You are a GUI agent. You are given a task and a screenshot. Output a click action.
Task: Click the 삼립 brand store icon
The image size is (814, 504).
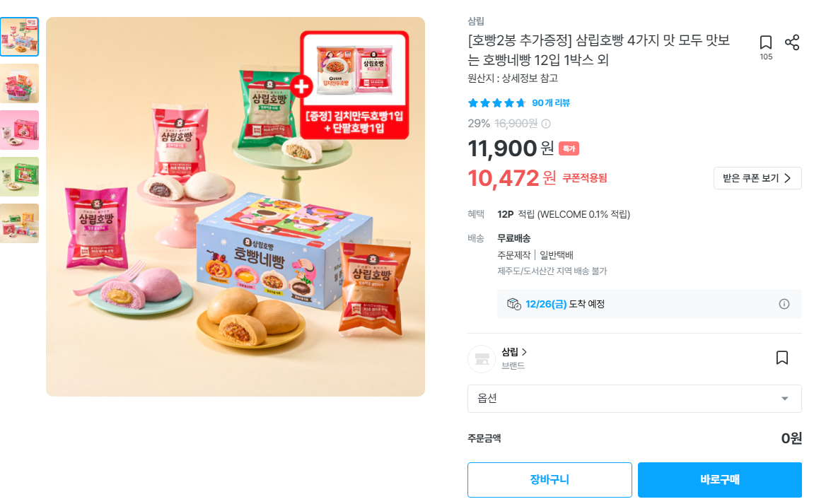click(481, 358)
